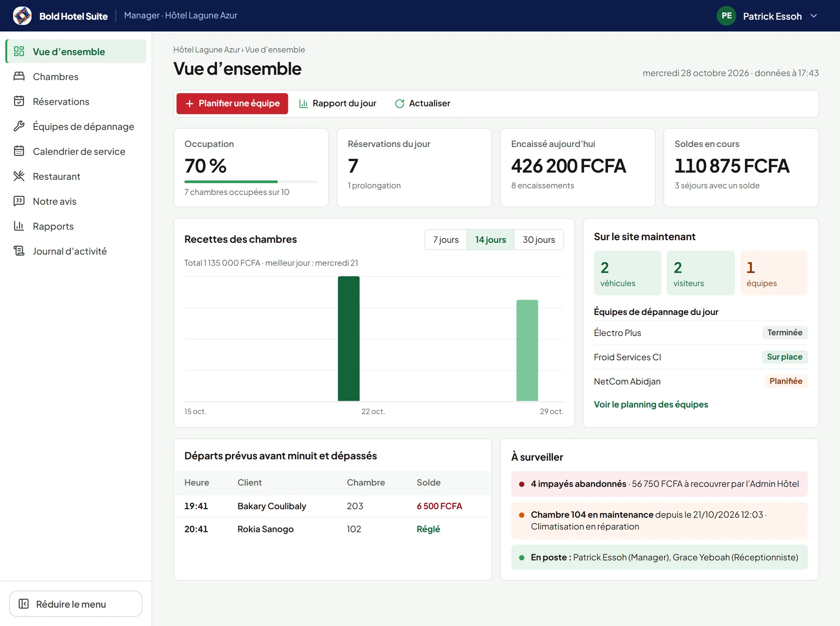Switch chart range to 30 jours
This screenshot has width=840, height=626.
pos(539,239)
